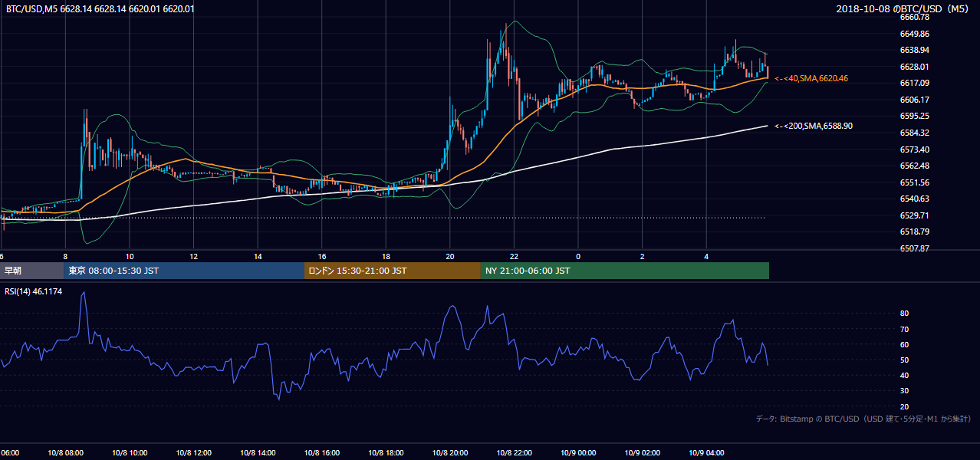Image resolution: width=980 pixels, height=460 pixels.
Task: Click price axis value 6573.40
Action: click(915, 149)
